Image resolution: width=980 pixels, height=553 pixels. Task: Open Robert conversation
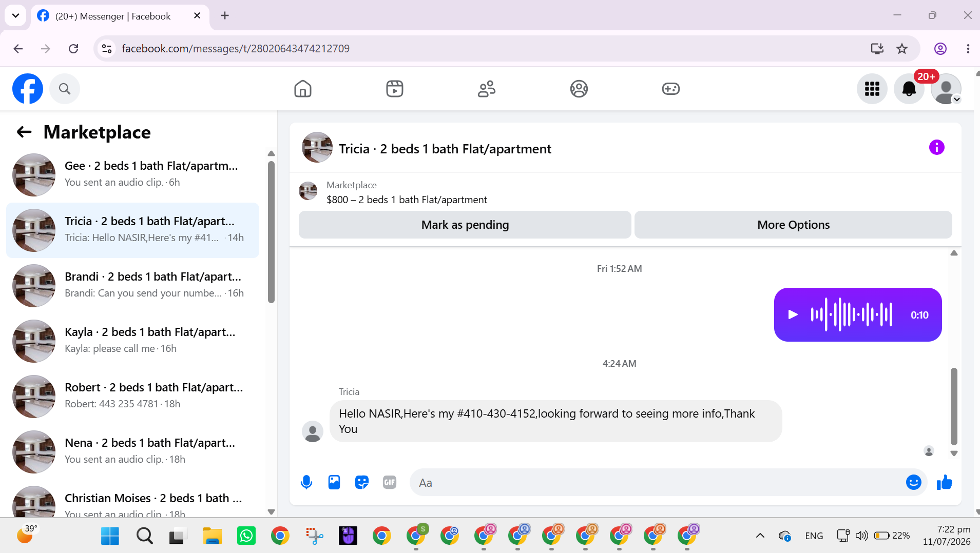point(132,397)
